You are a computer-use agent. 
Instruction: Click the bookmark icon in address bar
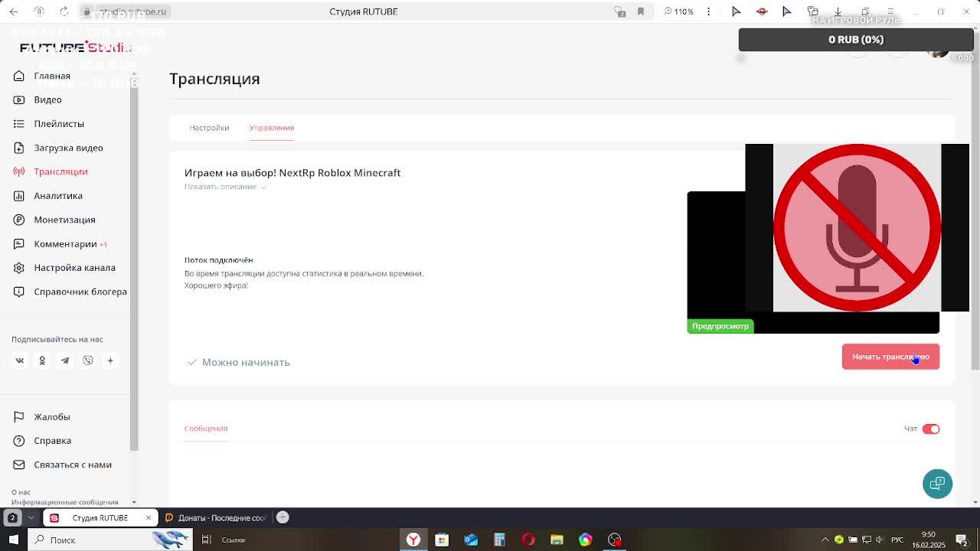[x=641, y=11]
